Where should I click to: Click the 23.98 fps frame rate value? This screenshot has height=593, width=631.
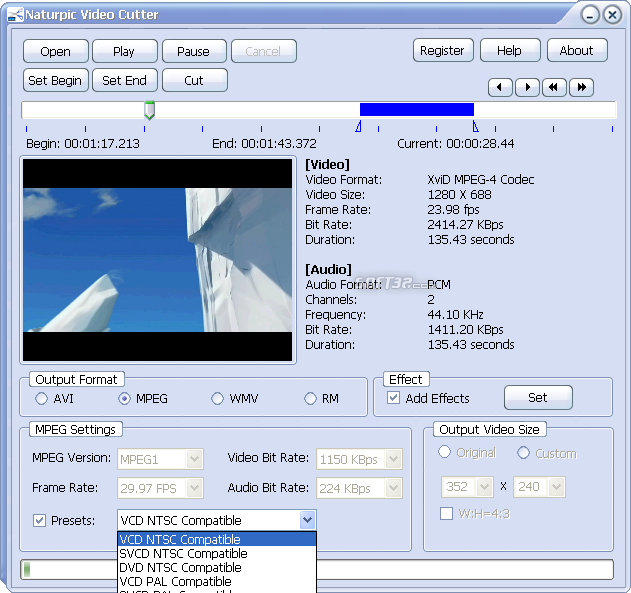(x=453, y=210)
